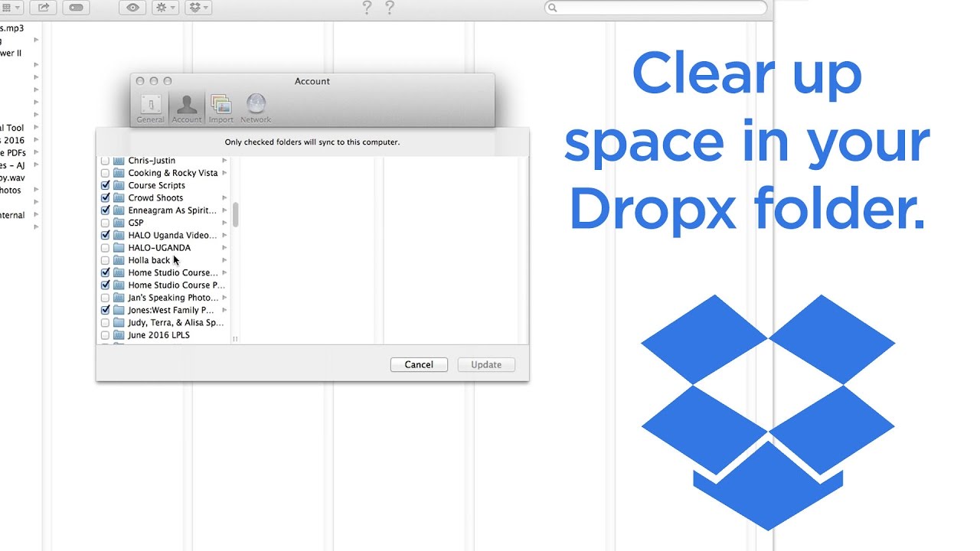
Task: Open the Import preferences tab
Action: [221, 108]
